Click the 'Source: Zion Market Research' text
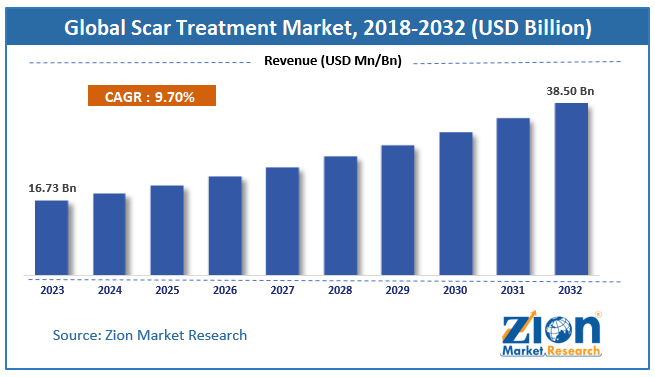The image size is (655, 377). pos(150,335)
